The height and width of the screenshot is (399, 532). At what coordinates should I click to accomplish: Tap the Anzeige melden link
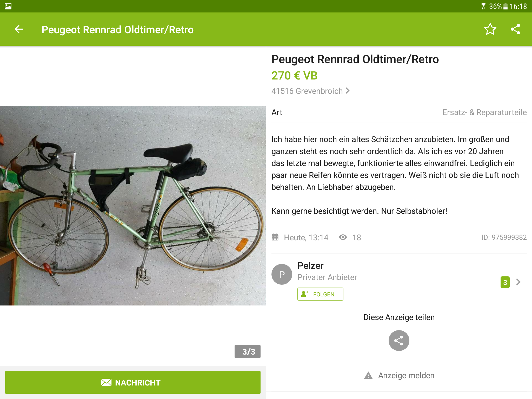coord(406,375)
